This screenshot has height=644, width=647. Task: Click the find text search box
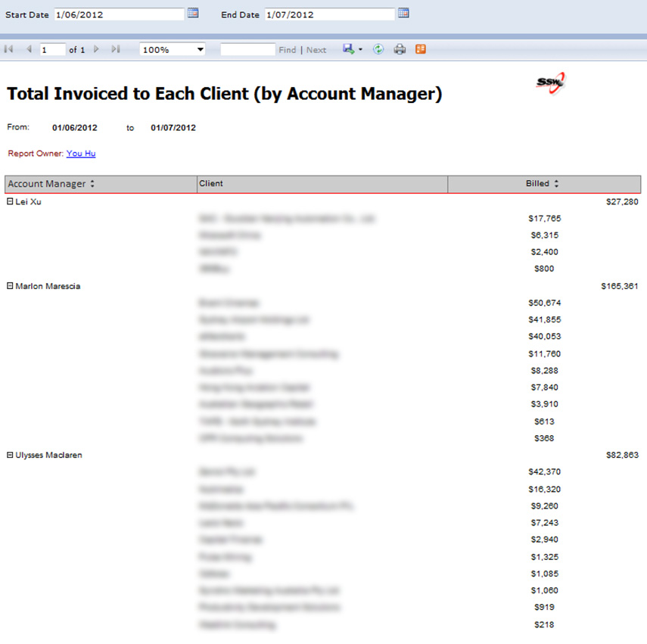pyautogui.click(x=247, y=50)
